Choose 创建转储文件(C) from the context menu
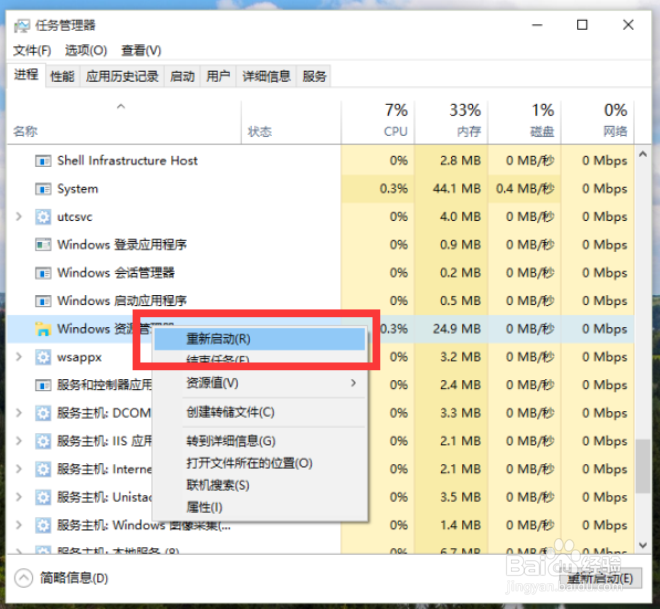 260,412
